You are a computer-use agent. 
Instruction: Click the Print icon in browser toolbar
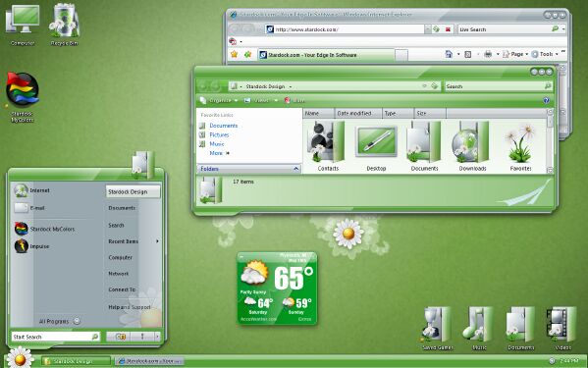pyautogui.click(x=488, y=54)
